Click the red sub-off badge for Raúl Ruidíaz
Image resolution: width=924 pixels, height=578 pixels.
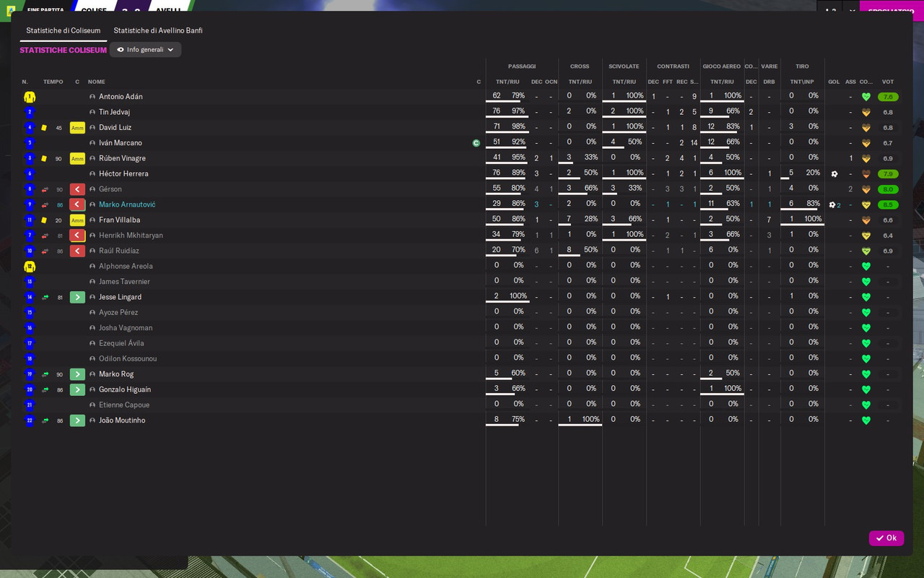tap(77, 251)
